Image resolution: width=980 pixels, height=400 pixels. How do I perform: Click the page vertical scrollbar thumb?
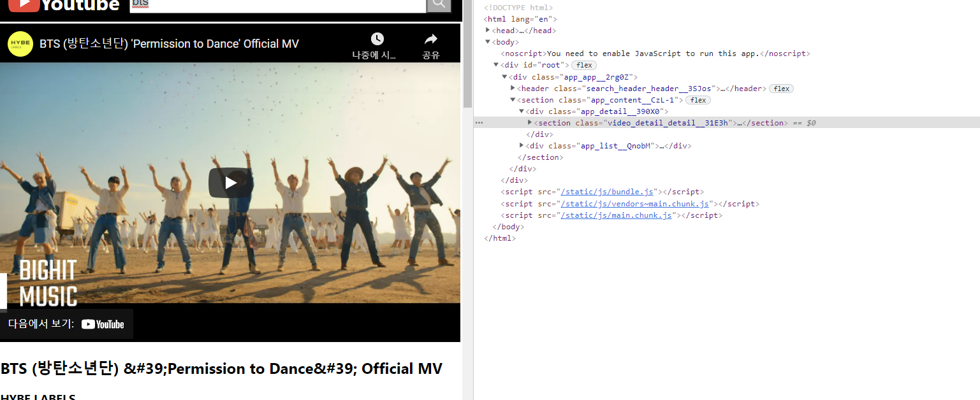click(467, 54)
